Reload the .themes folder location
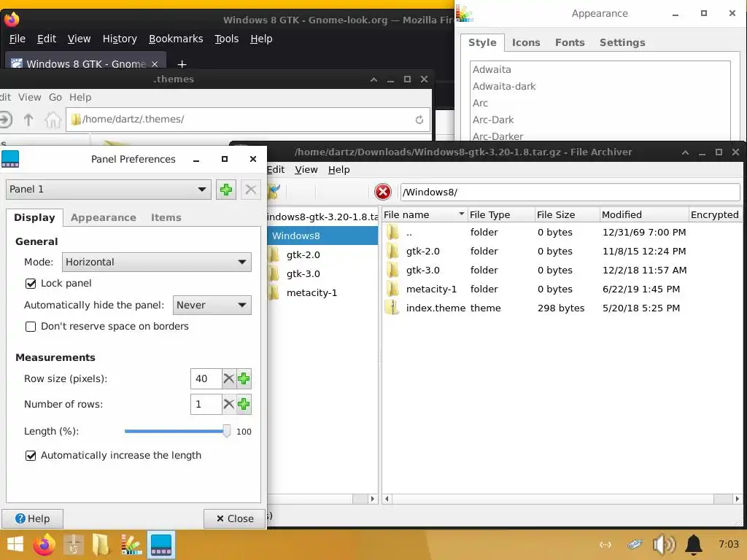Viewport: 747px width, 560px height. tap(419, 120)
